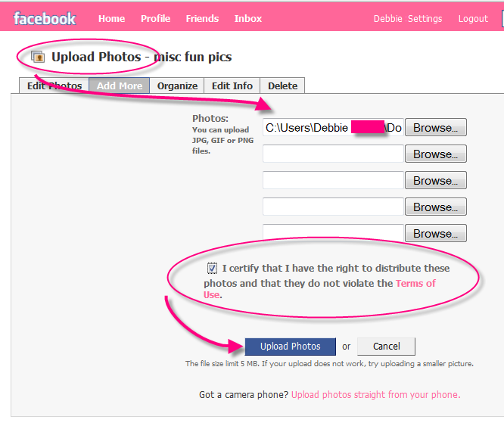Screen dimensions: 504x426
Task: Click Logout in the top bar
Action: (473, 19)
